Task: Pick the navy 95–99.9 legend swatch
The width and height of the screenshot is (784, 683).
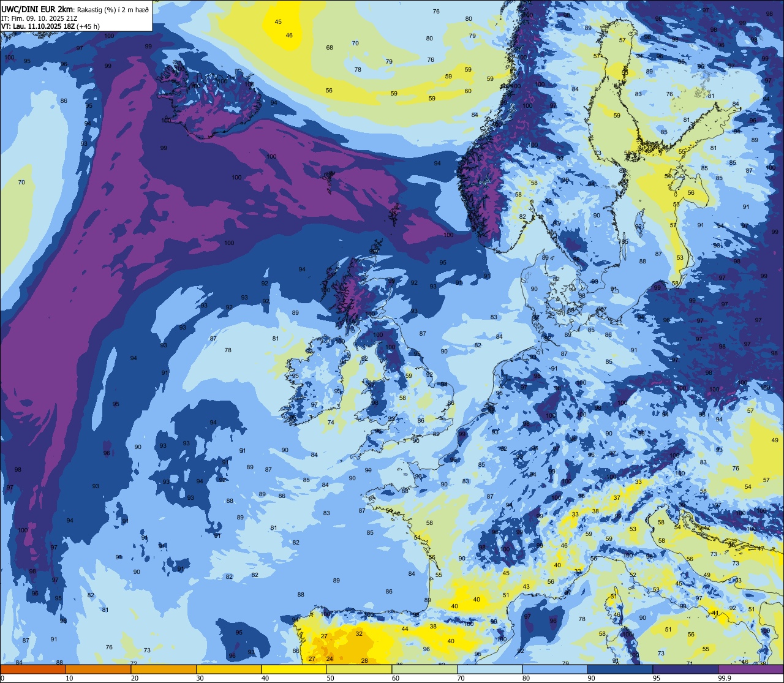Action: [x=685, y=669]
